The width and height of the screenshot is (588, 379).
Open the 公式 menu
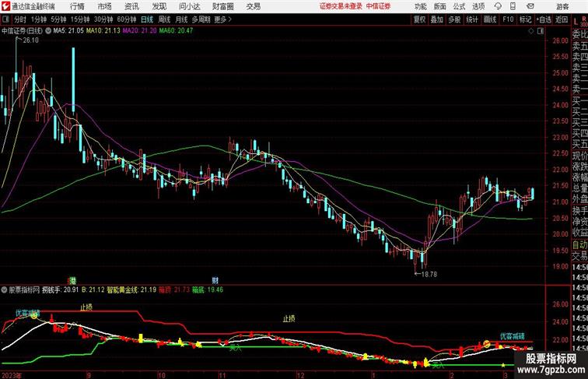(459, 6)
